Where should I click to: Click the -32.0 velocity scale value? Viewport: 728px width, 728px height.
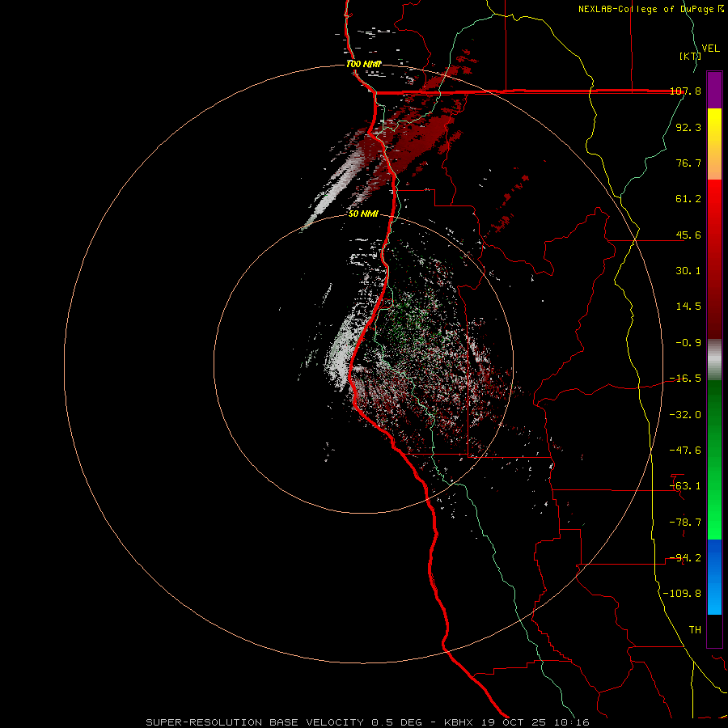click(x=685, y=415)
